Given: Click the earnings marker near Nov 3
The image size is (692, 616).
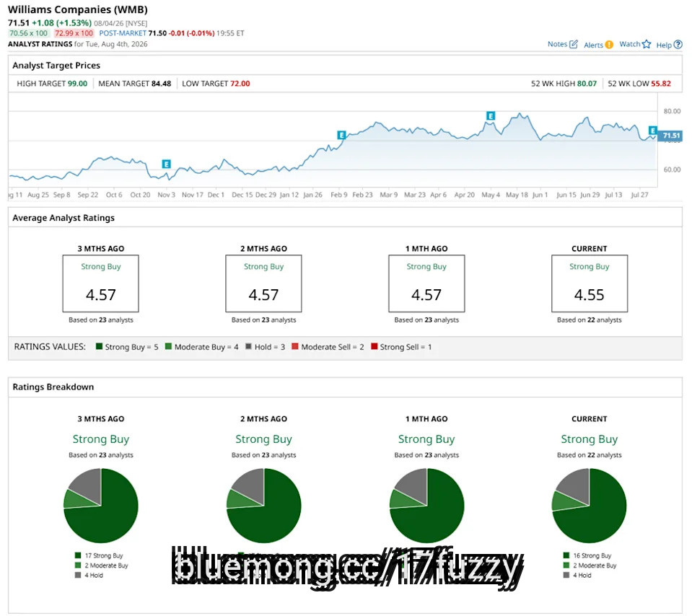Looking at the screenshot, I should point(167,164).
